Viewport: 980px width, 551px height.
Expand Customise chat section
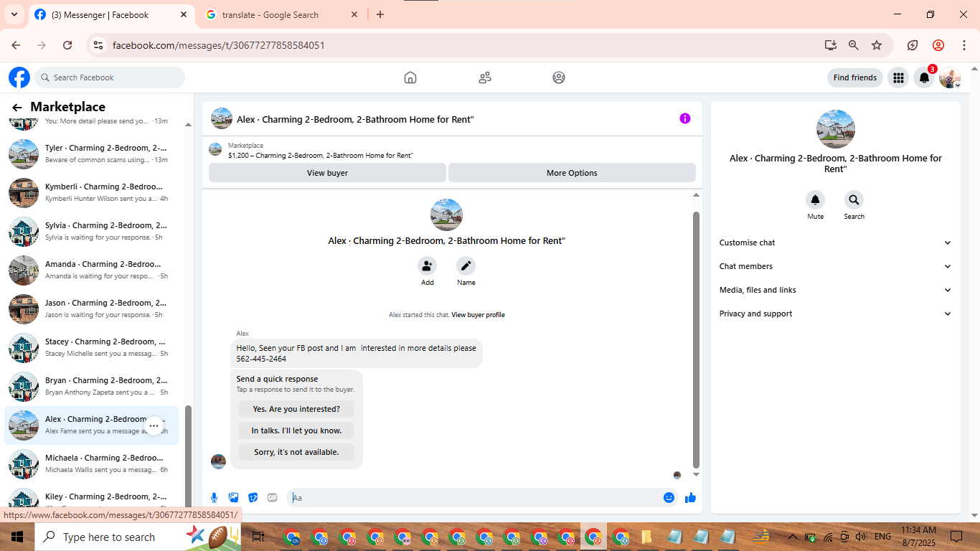[x=835, y=242]
